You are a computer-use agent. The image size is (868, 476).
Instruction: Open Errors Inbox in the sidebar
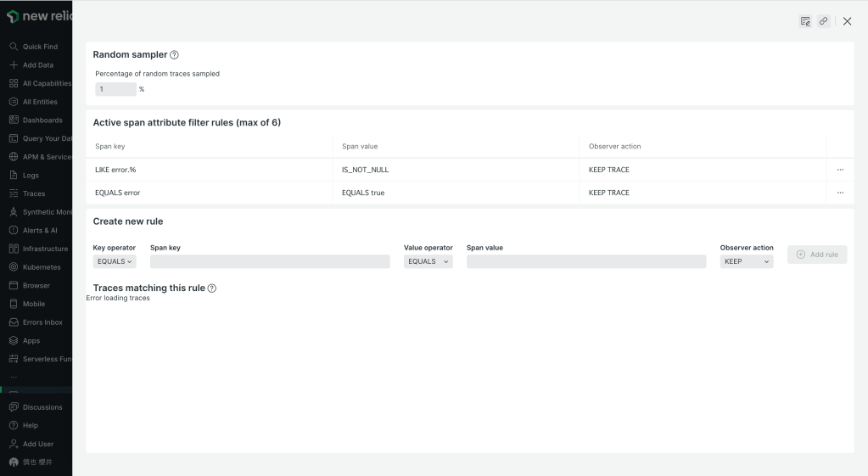coord(42,322)
